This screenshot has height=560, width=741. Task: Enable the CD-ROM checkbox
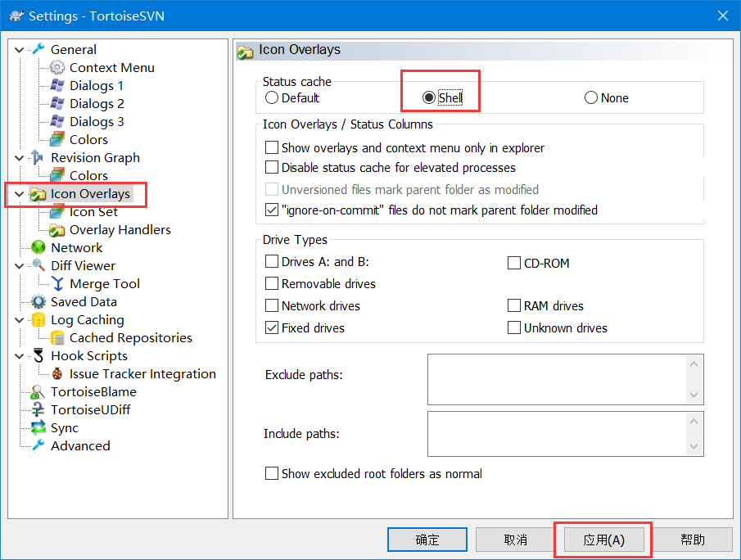[x=514, y=264]
